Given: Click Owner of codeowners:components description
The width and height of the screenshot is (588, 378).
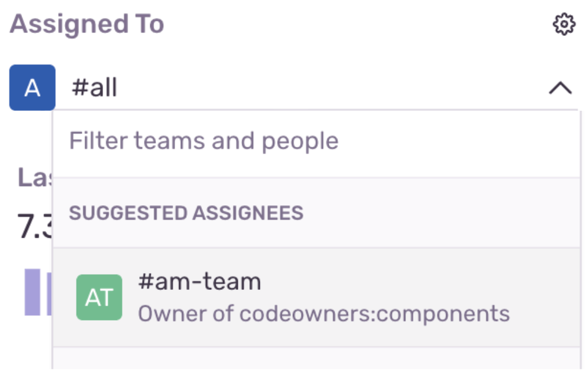Looking at the screenshot, I should pos(324,314).
